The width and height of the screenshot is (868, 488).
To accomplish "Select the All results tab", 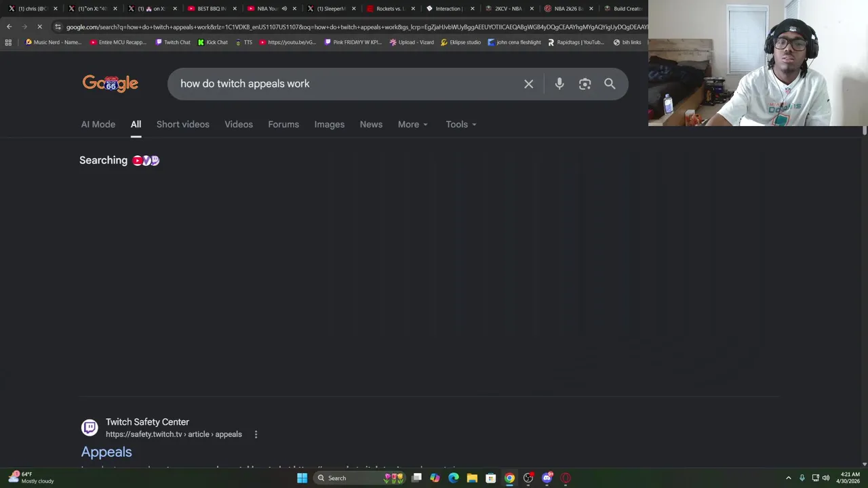I will pyautogui.click(x=136, y=125).
